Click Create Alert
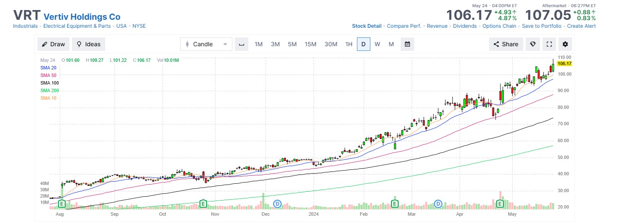The height and width of the screenshot is (222, 644). 581,26
